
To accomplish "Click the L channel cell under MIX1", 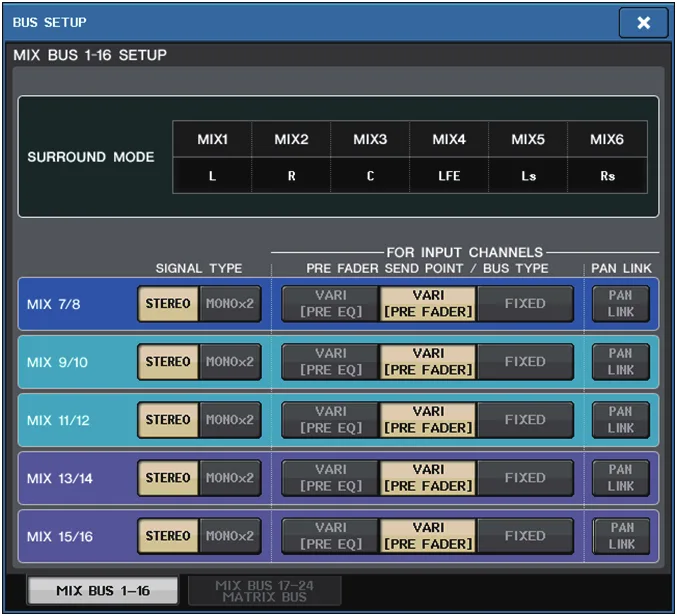I will 212,176.
